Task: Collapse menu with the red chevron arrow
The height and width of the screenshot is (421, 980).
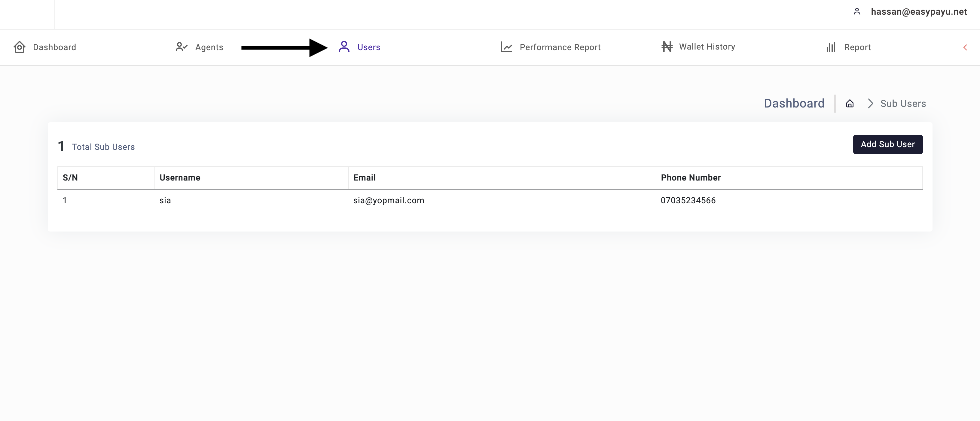Action: click(965, 47)
